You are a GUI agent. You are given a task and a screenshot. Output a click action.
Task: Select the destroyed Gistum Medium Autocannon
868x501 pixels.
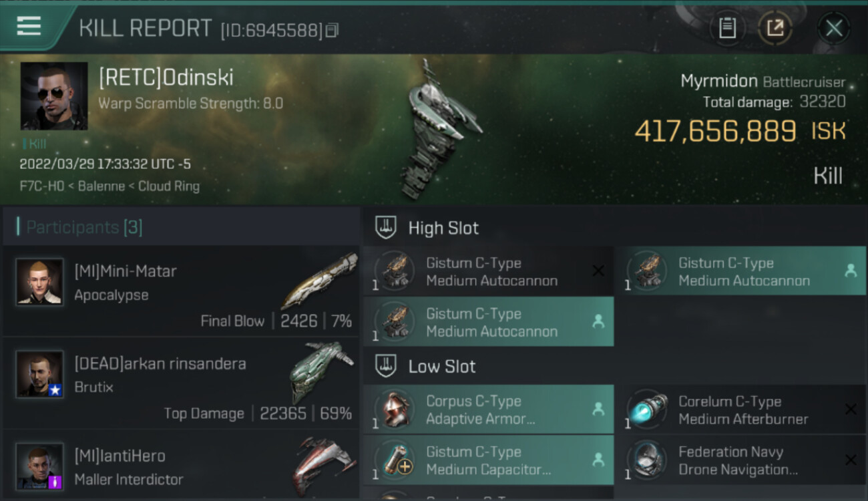click(488, 271)
